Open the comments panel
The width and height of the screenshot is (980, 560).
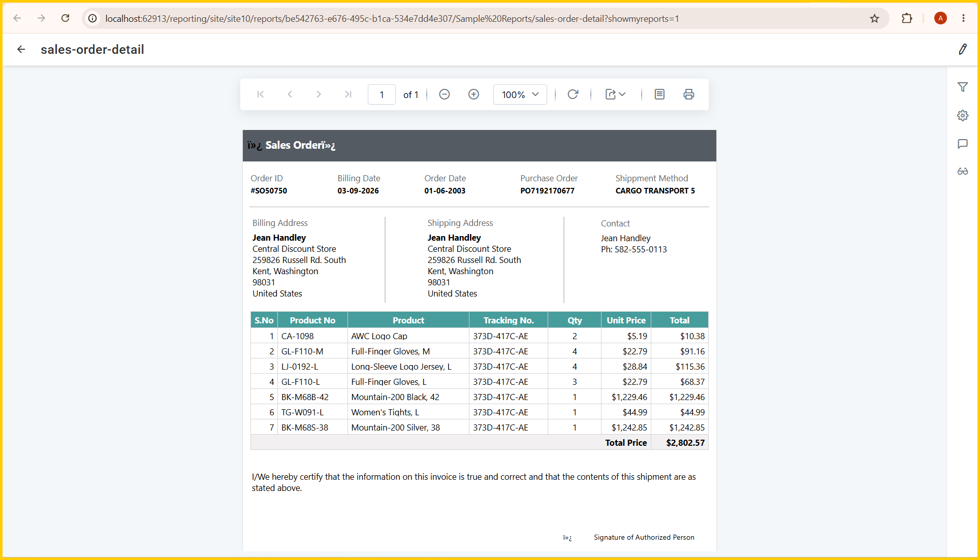coord(962,144)
